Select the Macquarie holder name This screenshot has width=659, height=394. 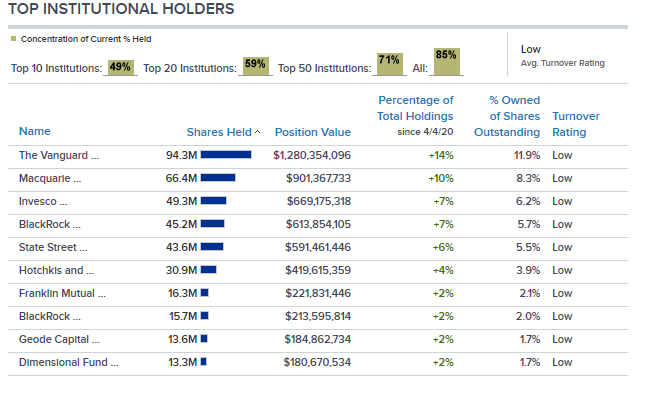pos(50,178)
